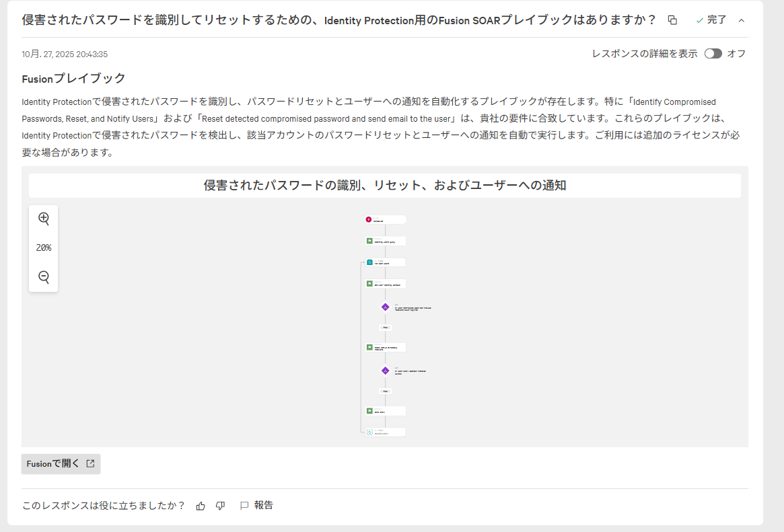Collapse the response panel with the chevron
The width and height of the screenshot is (784, 532).
click(742, 20)
